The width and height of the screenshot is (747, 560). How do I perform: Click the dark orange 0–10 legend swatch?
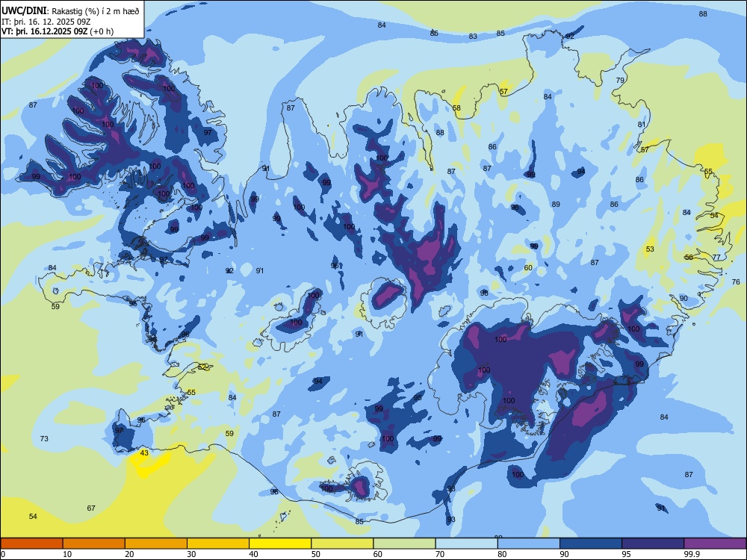coord(31,544)
